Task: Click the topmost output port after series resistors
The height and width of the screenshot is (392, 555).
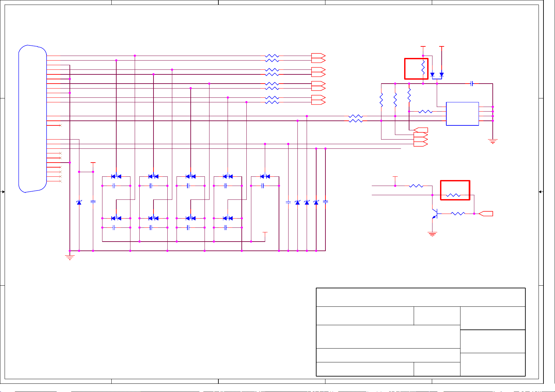Action: pyautogui.click(x=318, y=56)
